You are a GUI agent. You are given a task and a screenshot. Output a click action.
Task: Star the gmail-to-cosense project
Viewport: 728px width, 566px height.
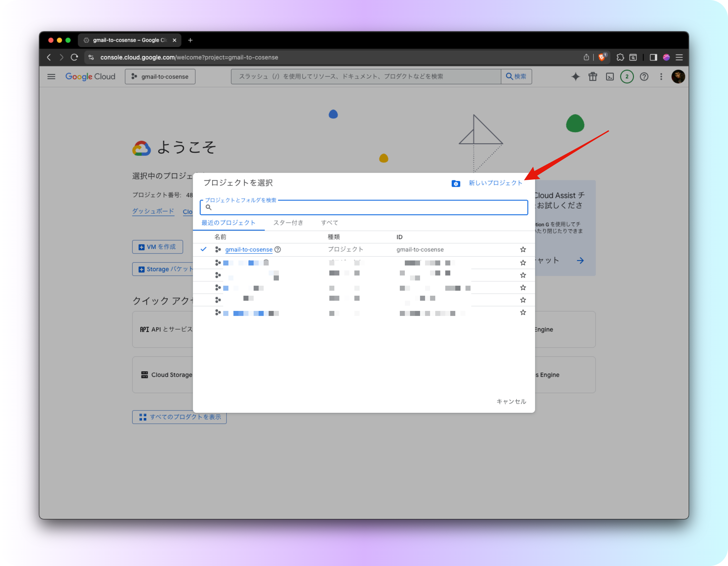coord(523,250)
